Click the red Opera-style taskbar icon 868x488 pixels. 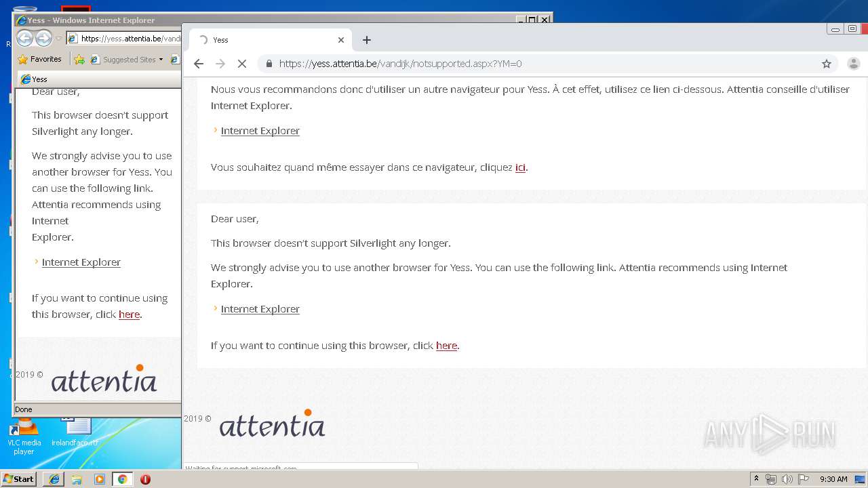(145, 479)
